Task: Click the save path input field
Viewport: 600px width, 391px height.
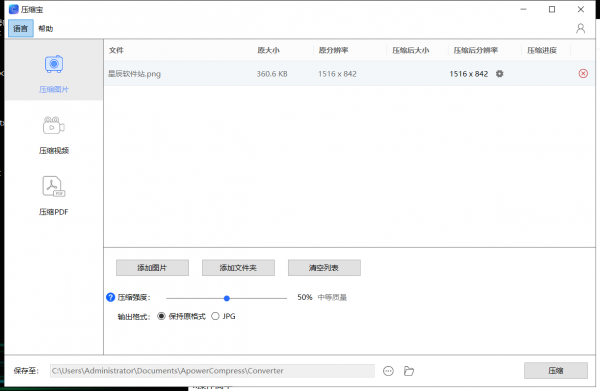Action: coord(212,371)
